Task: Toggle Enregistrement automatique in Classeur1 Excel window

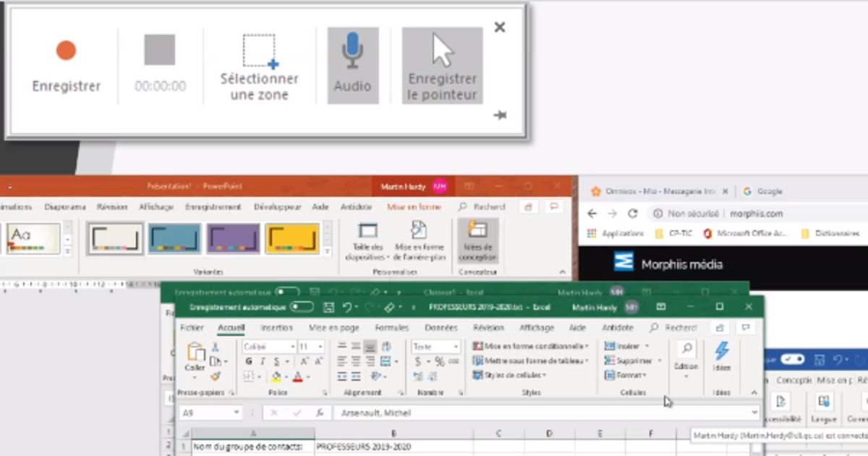Action: click(287, 292)
